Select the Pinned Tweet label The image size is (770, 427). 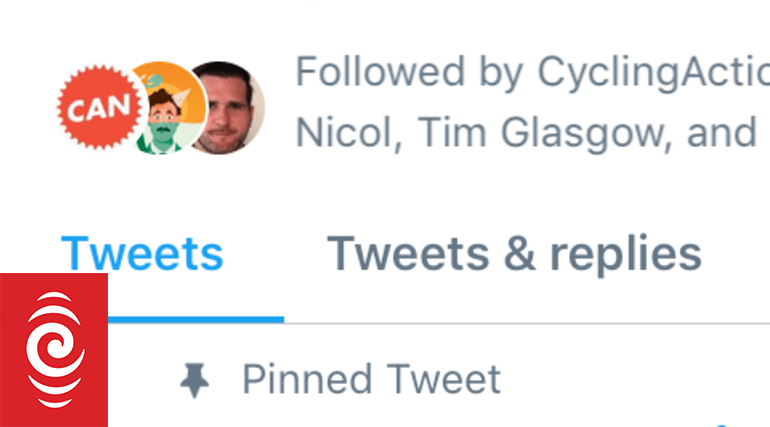[372, 379]
